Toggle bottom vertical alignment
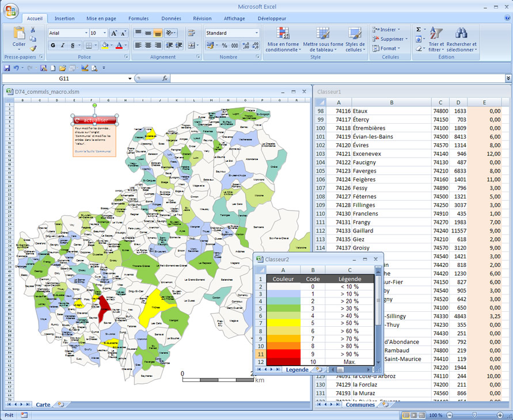513x420 pixels. [x=158, y=33]
